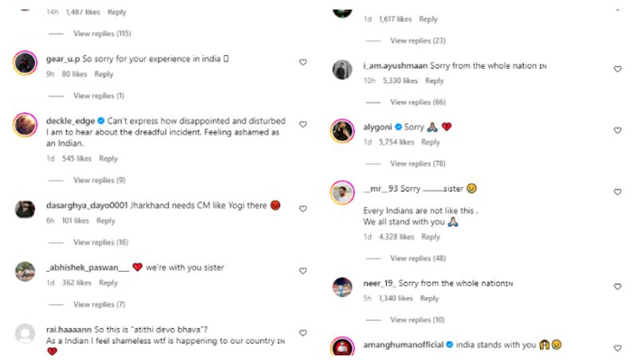
Task: Open amanghumanofficial's profile picture
Action: pyautogui.click(x=342, y=348)
